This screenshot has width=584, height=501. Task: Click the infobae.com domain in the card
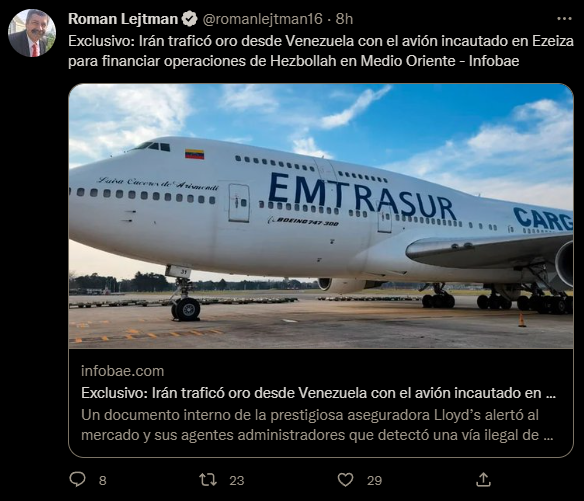tap(123, 371)
